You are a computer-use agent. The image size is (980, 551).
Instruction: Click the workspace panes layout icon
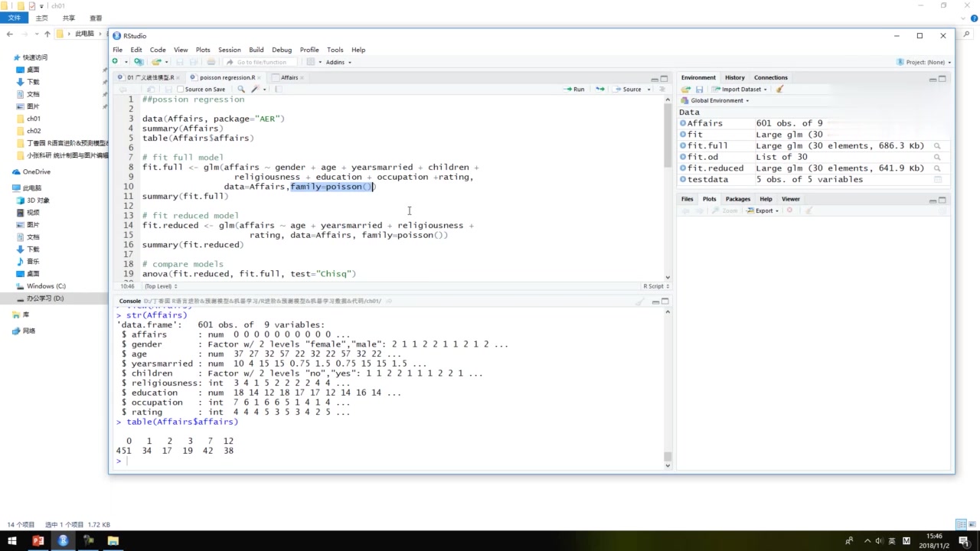[x=311, y=62]
